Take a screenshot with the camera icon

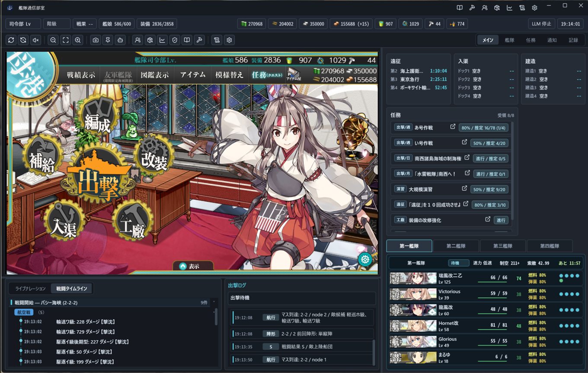[x=96, y=40]
